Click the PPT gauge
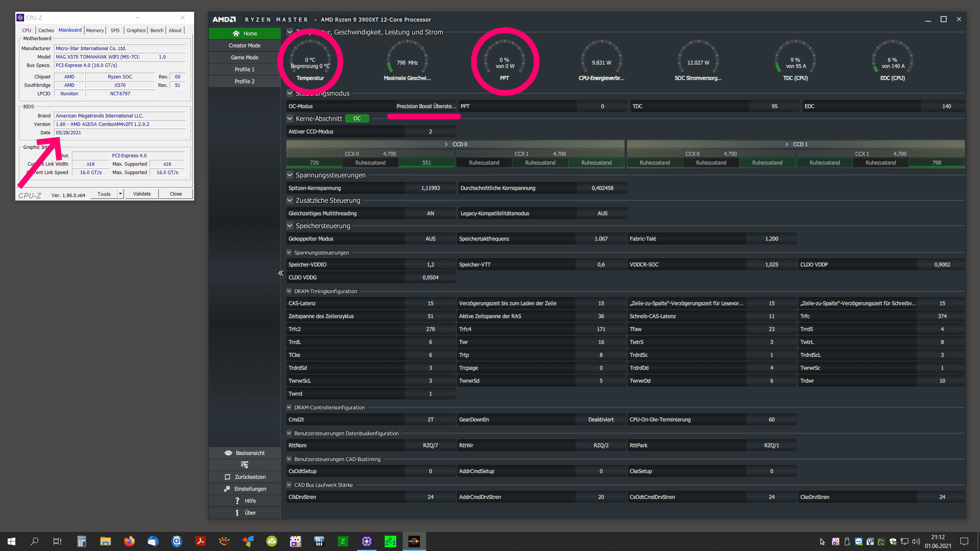The height and width of the screenshot is (551, 980). [x=505, y=61]
